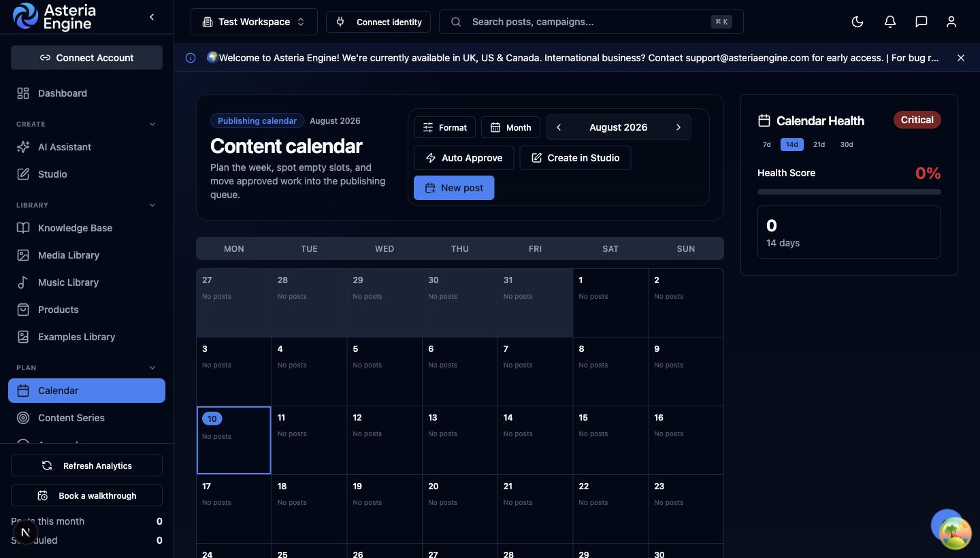
Task: Click the Auto Approve button
Action: (x=463, y=158)
